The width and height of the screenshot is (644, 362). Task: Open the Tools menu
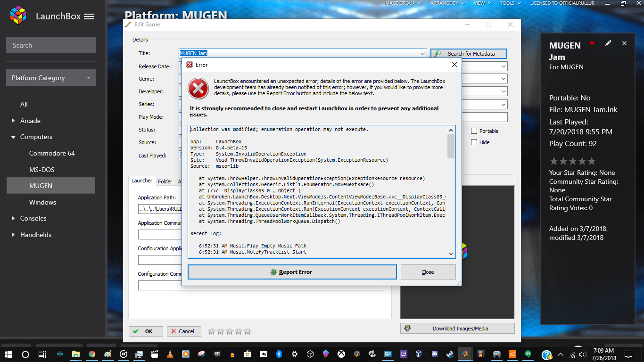pyautogui.click(x=510, y=3)
